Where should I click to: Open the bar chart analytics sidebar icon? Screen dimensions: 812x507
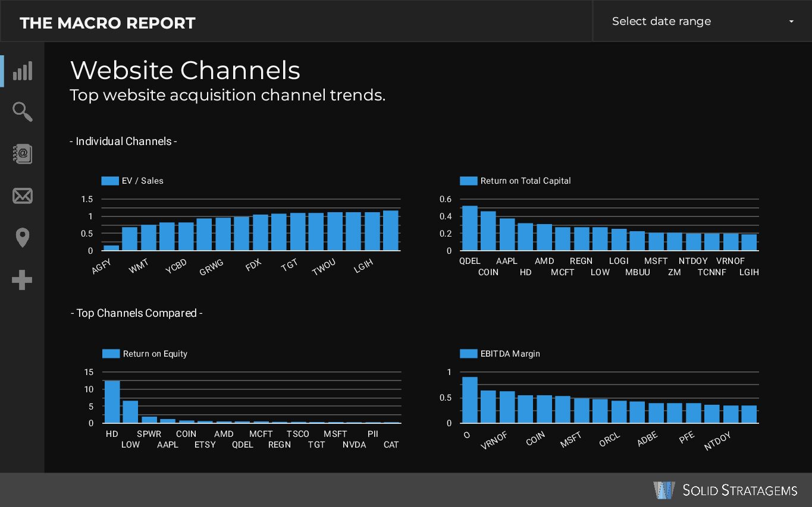coord(23,71)
